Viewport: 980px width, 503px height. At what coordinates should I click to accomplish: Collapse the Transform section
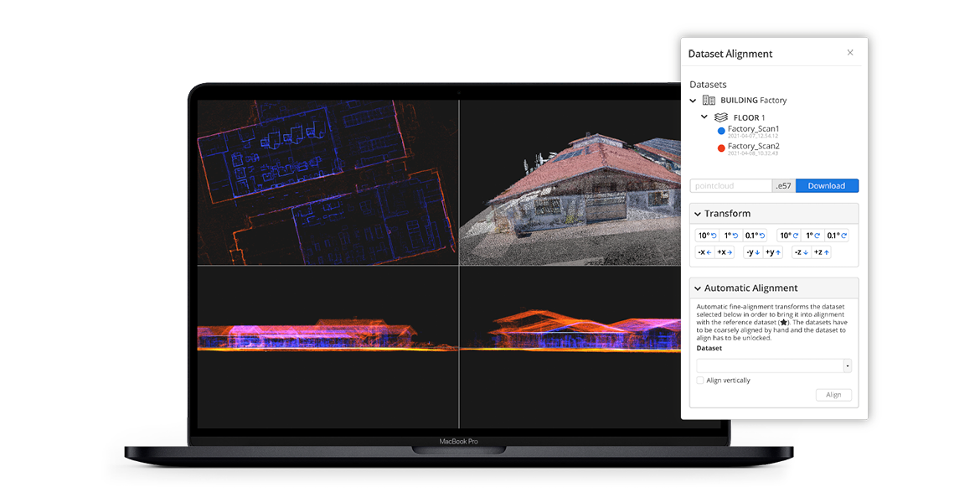(697, 214)
